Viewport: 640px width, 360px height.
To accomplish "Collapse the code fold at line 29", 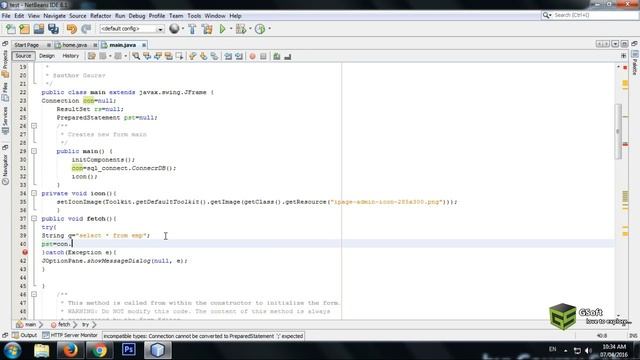I will (34, 151).
